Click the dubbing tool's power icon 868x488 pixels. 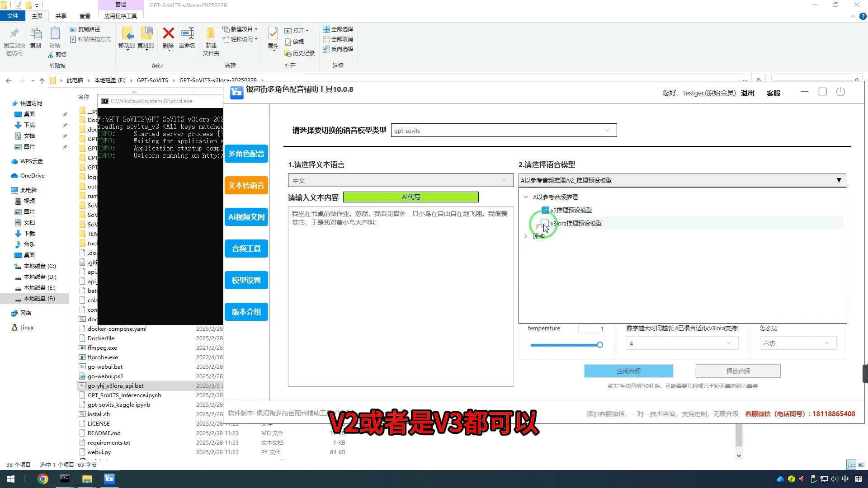[840, 92]
